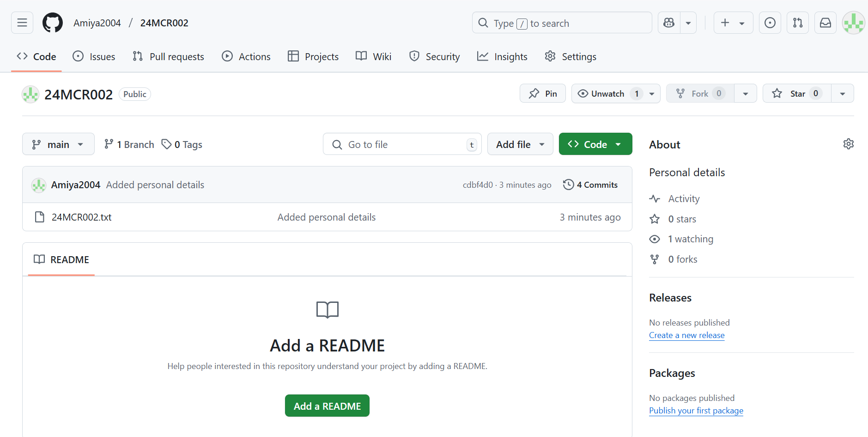This screenshot has width=868, height=437.
Task: Open commit message in 24MCR002.txt row
Action: [x=327, y=217]
